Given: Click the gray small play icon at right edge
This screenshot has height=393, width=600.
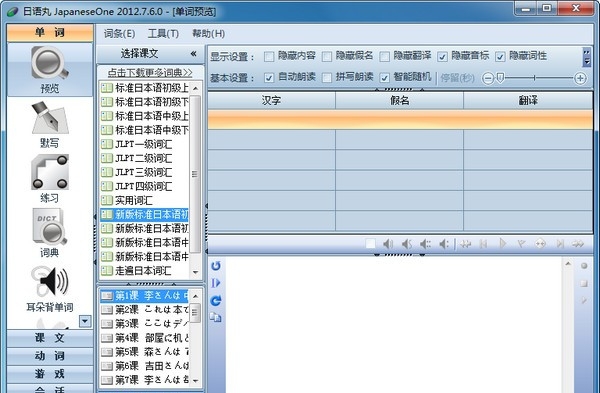Looking at the screenshot, I should [x=584, y=301].
